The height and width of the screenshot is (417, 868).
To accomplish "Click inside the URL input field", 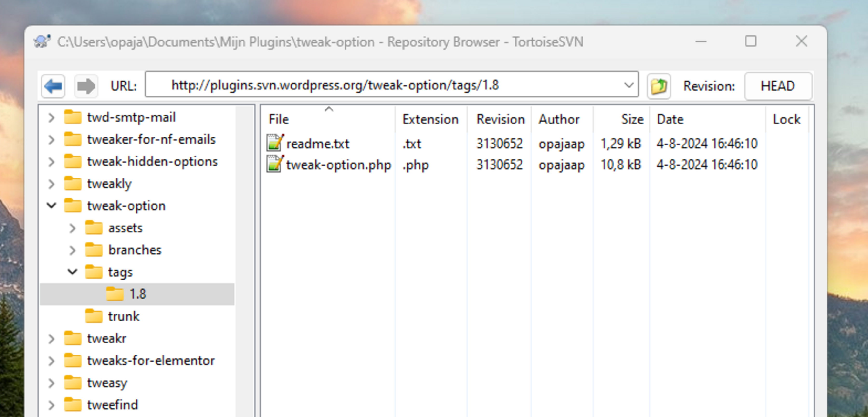I will click(371, 85).
